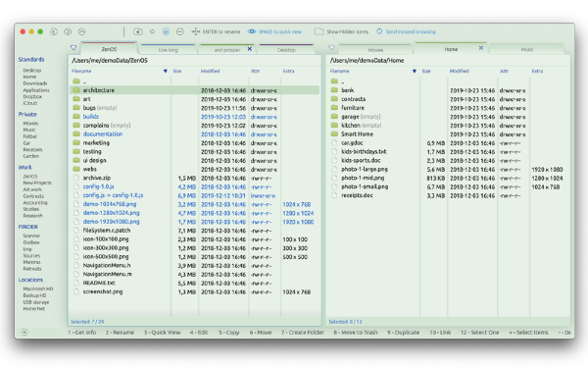Image resolution: width=588 pixels, height=368 pixels.
Task: Collapse the Private sidebar section
Action: click(x=27, y=114)
